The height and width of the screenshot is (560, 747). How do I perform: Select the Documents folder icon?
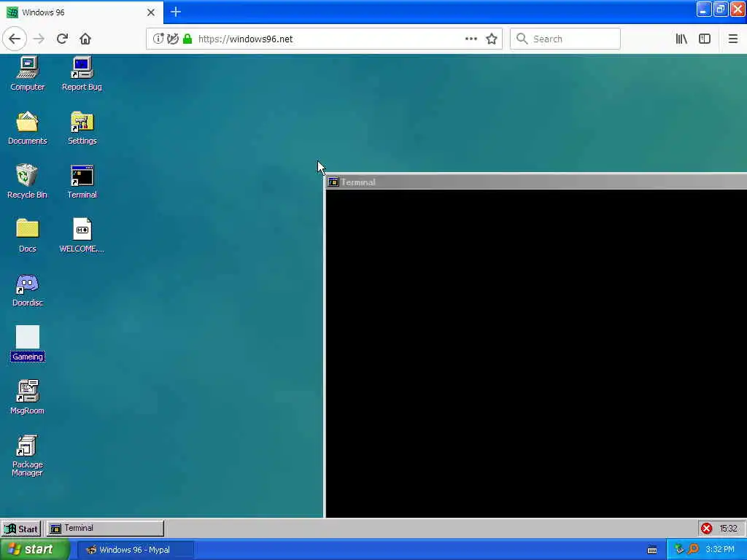(28, 128)
